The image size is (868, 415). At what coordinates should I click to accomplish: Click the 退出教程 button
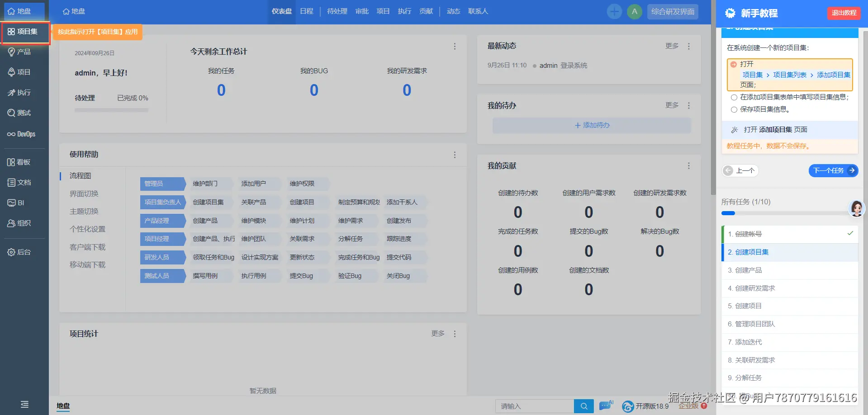pyautogui.click(x=844, y=13)
